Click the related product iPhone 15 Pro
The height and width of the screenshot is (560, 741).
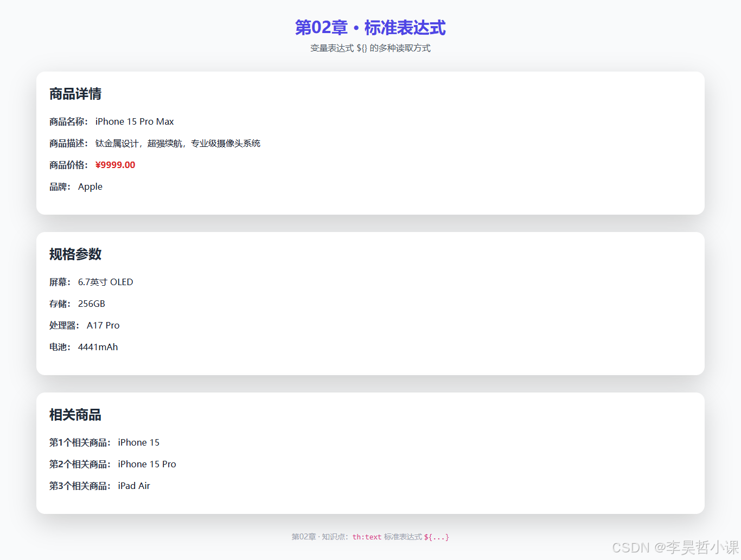[x=147, y=464]
